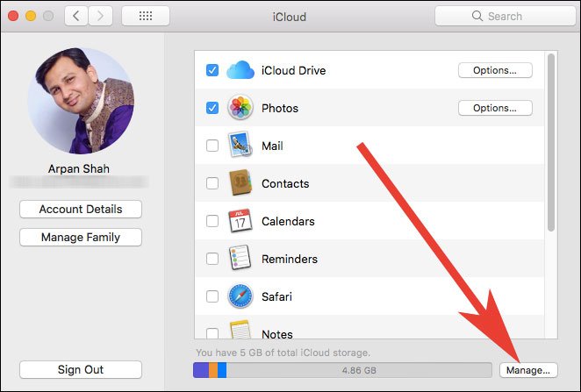Click the Contacts book icon
Viewport: 581px width, 392px height.
pos(240,183)
